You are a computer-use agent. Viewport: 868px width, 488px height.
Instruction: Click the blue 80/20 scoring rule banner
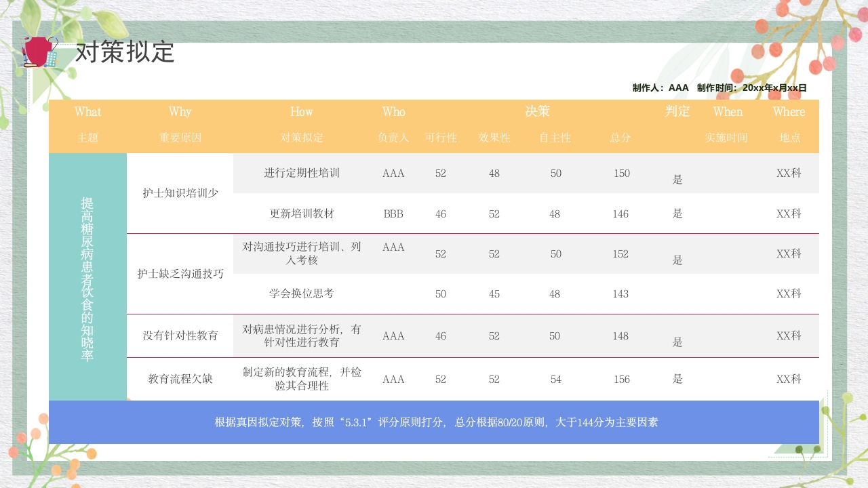pos(434,422)
